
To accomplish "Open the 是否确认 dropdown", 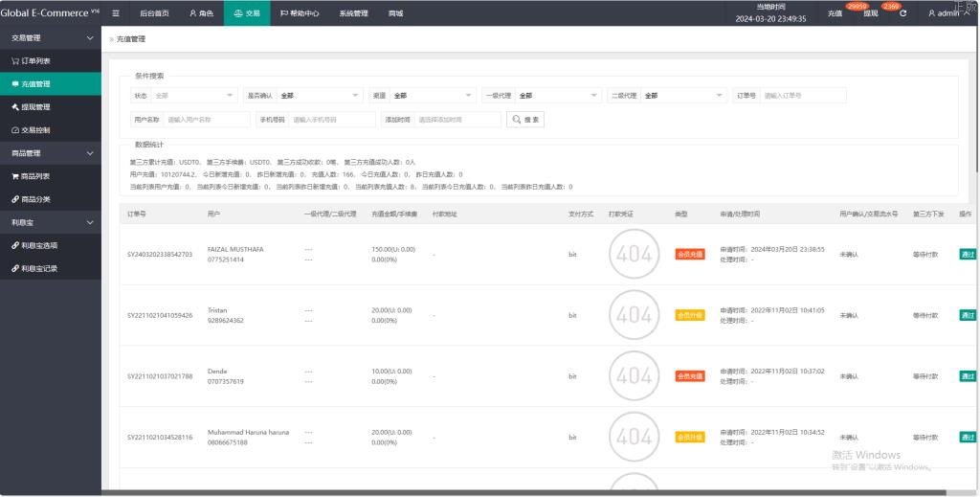I will (320, 96).
